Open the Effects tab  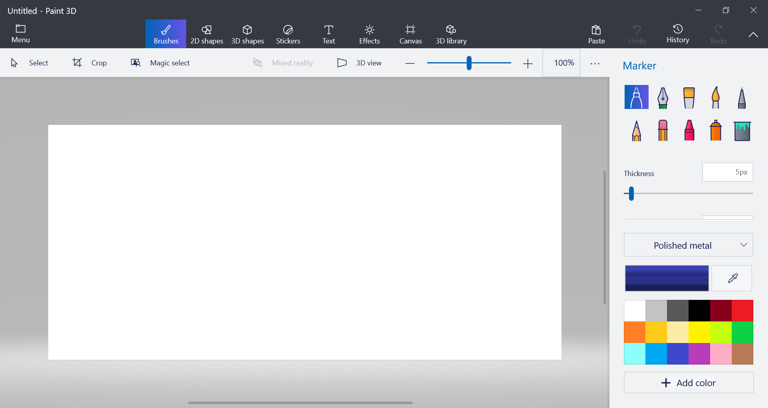pyautogui.click(x=369, y=34)
